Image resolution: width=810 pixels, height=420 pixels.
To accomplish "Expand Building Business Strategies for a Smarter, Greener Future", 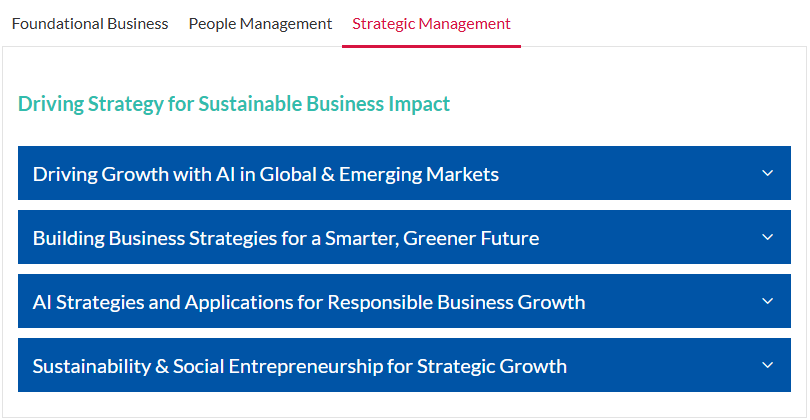I will tap(404, 237).
